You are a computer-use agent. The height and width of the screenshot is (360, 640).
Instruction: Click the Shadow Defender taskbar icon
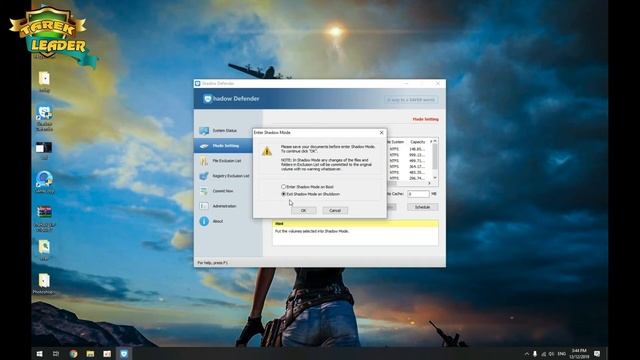coord(124,353)
